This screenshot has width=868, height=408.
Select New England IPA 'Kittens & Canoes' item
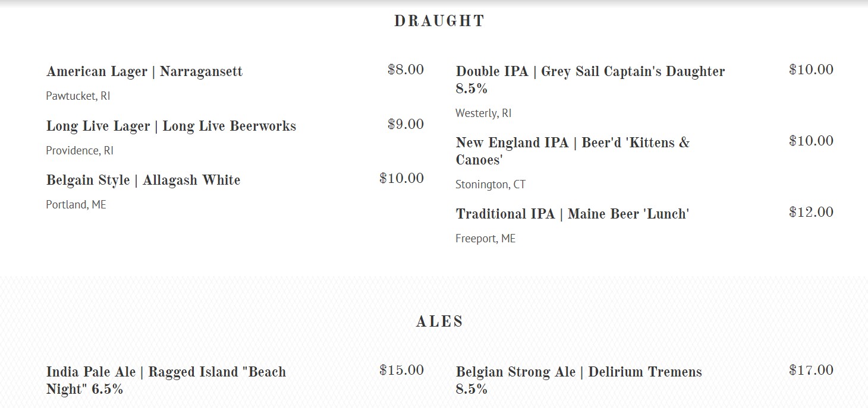(x=573, y=143)
